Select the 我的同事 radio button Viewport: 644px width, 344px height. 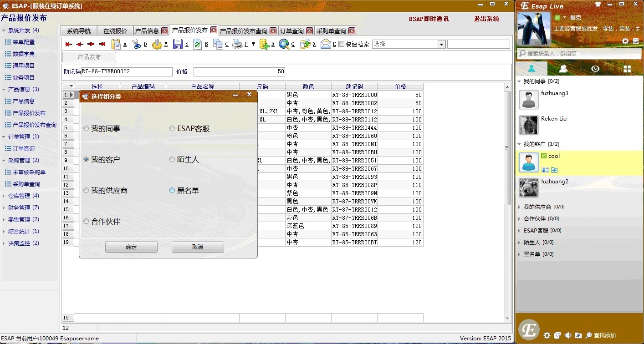click(x=86, y=129)
